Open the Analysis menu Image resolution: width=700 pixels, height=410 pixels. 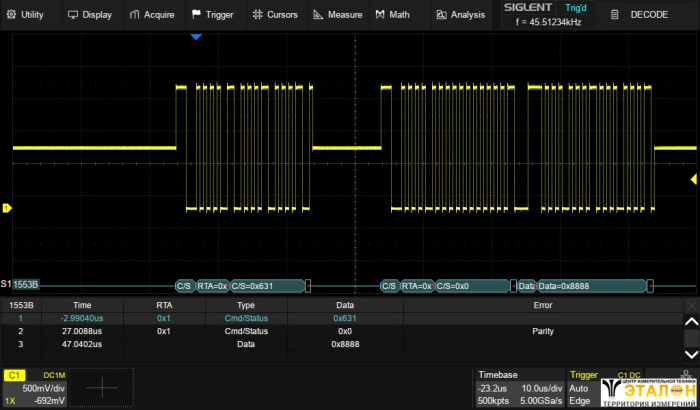[461, 15]
